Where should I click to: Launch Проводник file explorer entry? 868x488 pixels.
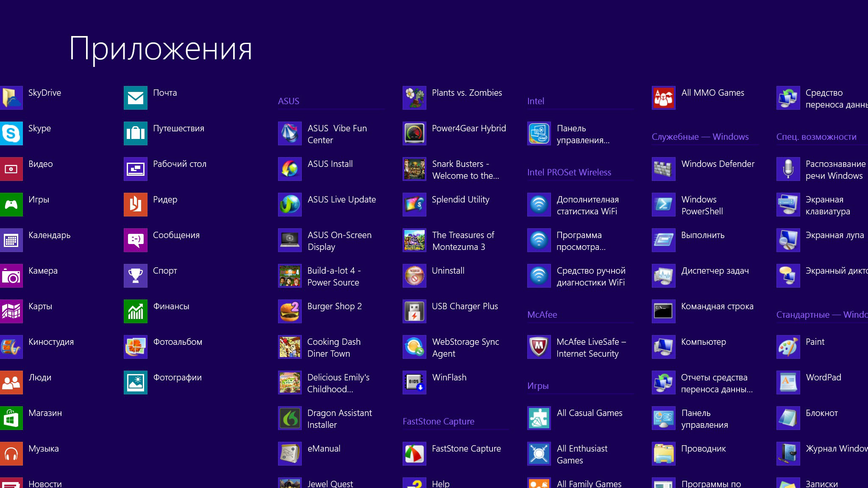703,449
